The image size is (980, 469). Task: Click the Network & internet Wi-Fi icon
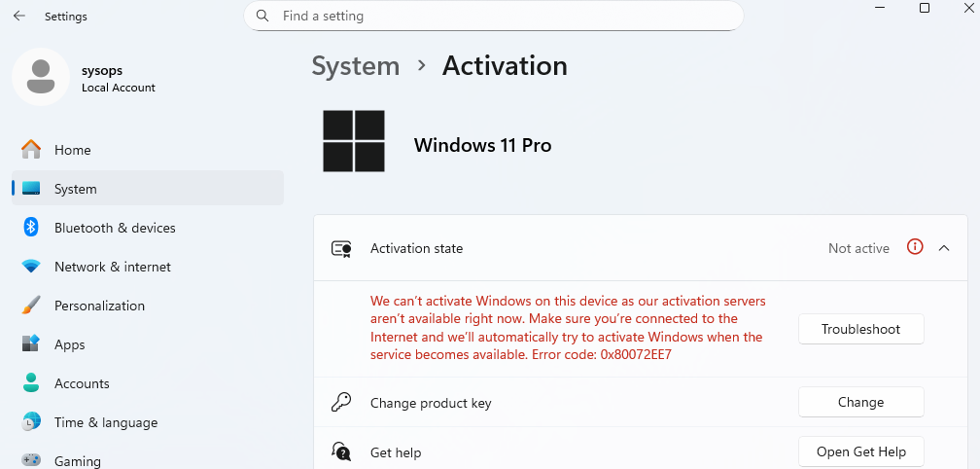pyautogui.click(x=31, y=267)
